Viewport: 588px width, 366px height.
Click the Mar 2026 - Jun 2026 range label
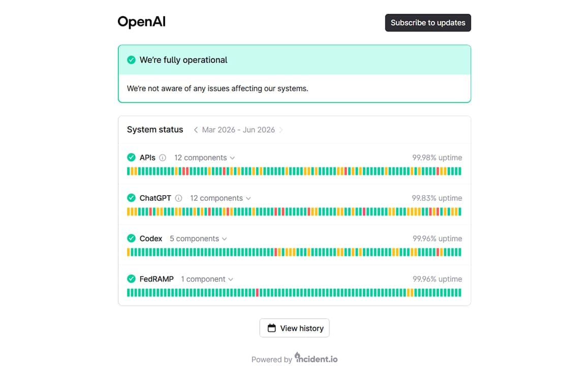238,130
